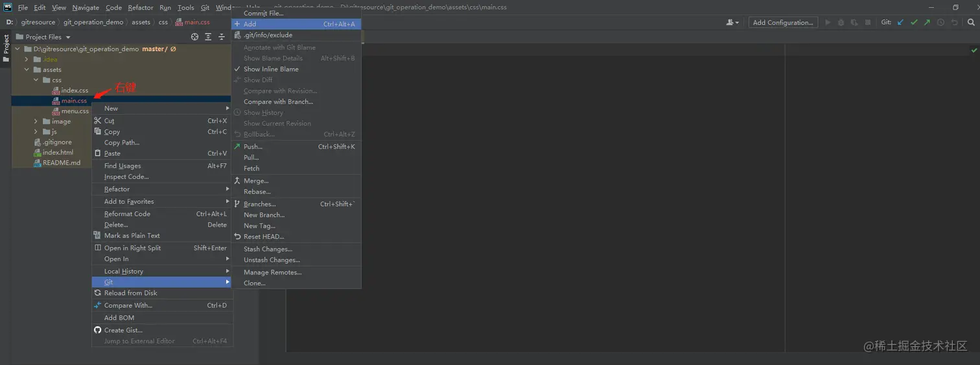980x365 pixels.
Task: Select Cut in the context menu
Action: [x=161, y=121]
